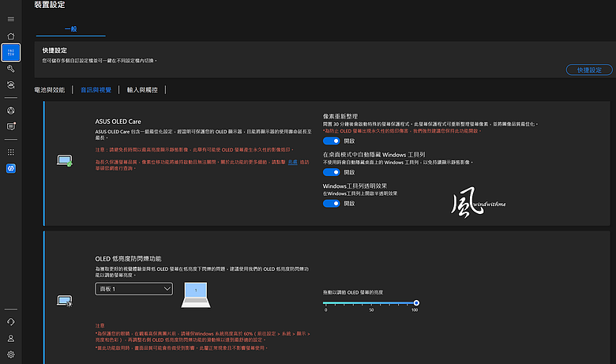Toggle auto-hide Windows taskbar switch
This screenshot has height=364, width=616.
[x=331, y=172]
